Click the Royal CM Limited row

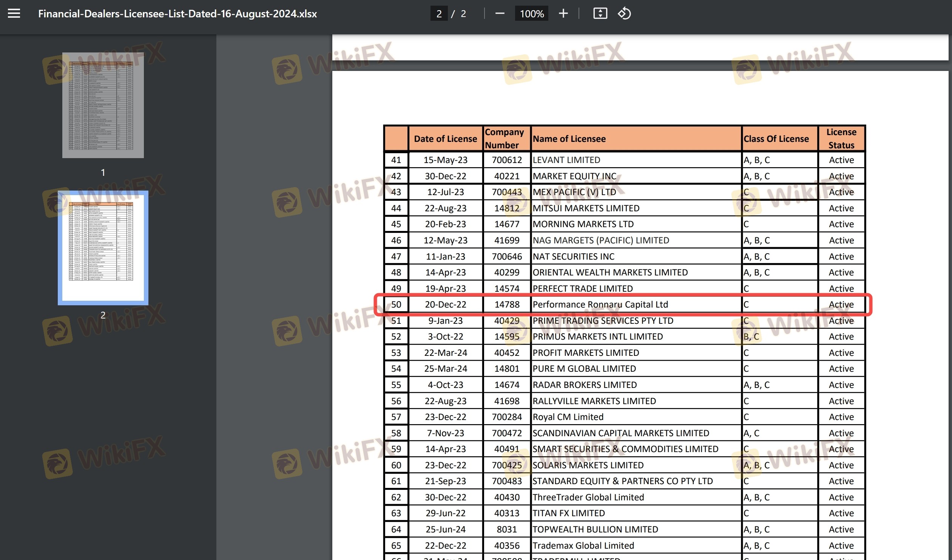568,417
